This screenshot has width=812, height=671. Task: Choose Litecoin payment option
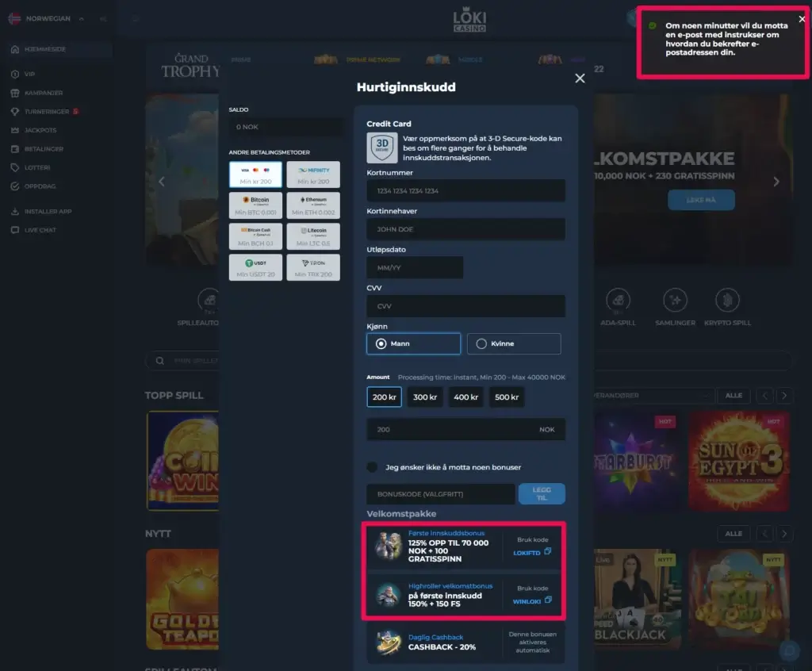(x=313, y=236)
